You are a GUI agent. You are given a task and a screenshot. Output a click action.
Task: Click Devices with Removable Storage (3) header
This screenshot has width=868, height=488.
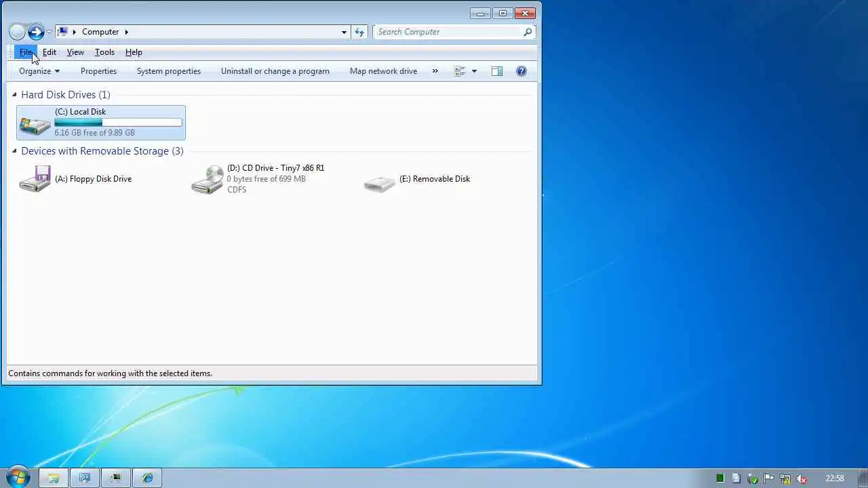(102, 151)
